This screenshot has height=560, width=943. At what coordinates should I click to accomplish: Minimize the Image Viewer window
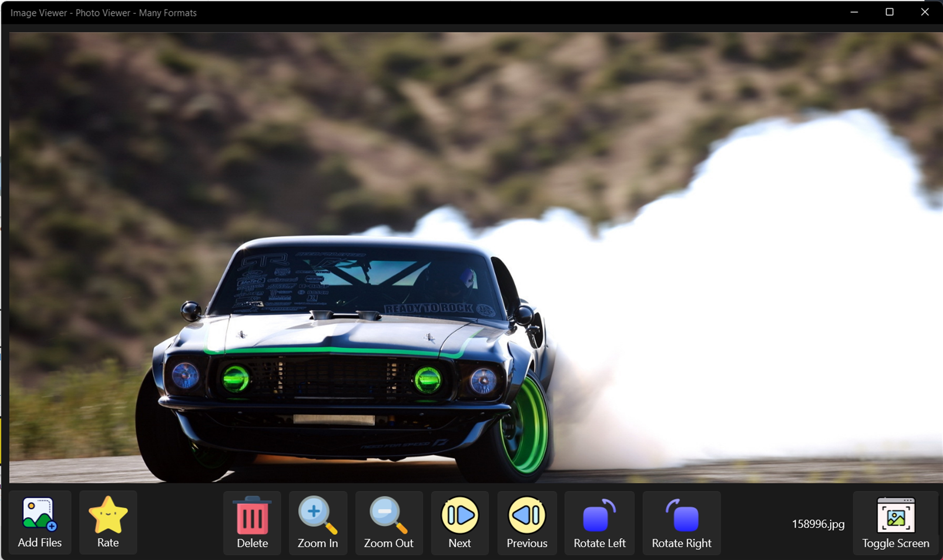point(854,12)
